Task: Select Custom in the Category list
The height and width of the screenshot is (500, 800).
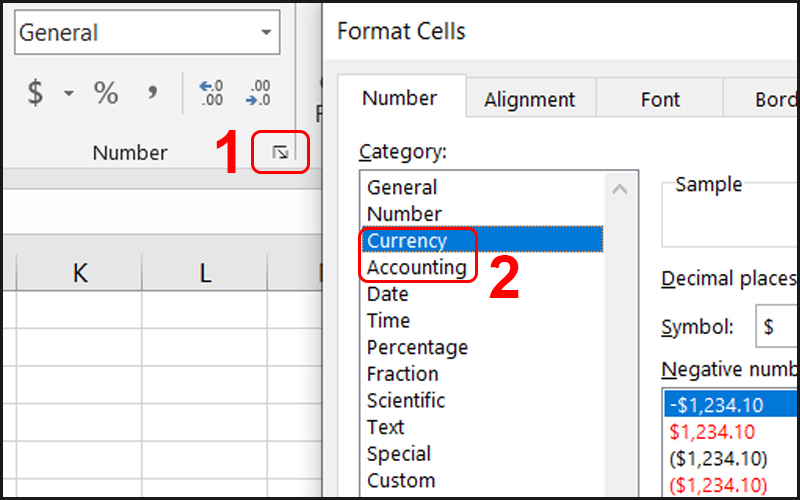Action: coord(482,480)
